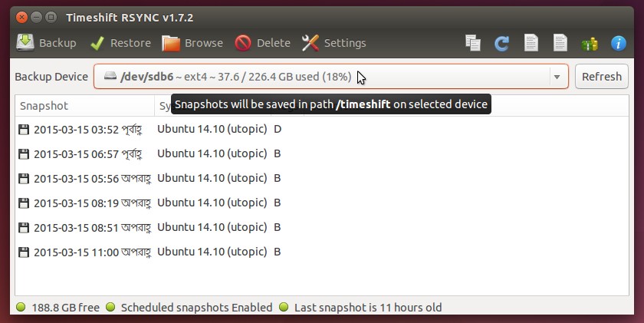This screenshot has width=644, height=323.
Task: Click green dot beside Scheduled snapshots Enabled
Action: (x=110, y=307)
